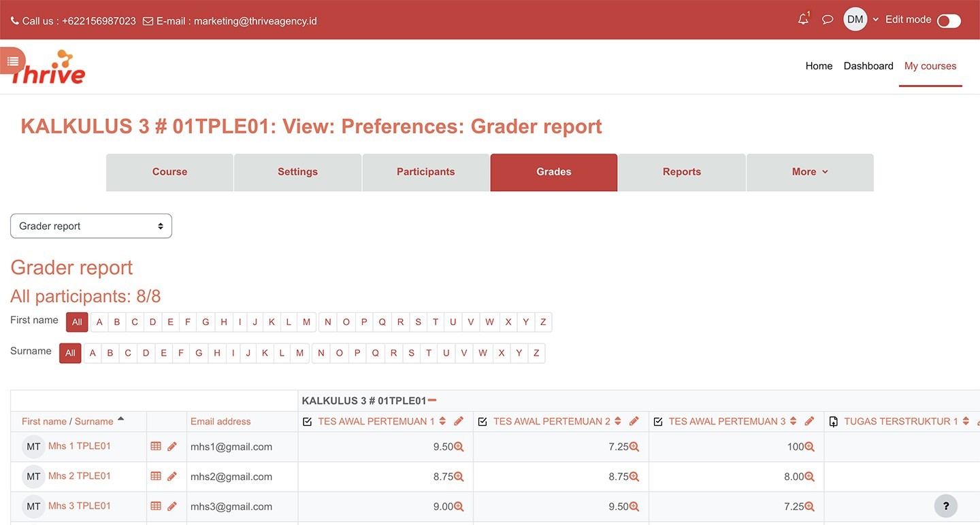Edit TES AWAL PERTEMUAN 1 pencil icon
The height and width of the screenshot is (525, 980).
pyautogui.click(x=459, y=422)
